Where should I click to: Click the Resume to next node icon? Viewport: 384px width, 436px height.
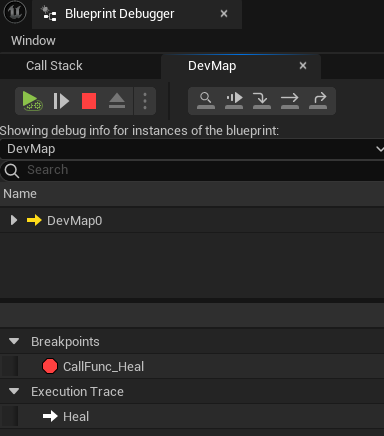[x=234, y=101]
